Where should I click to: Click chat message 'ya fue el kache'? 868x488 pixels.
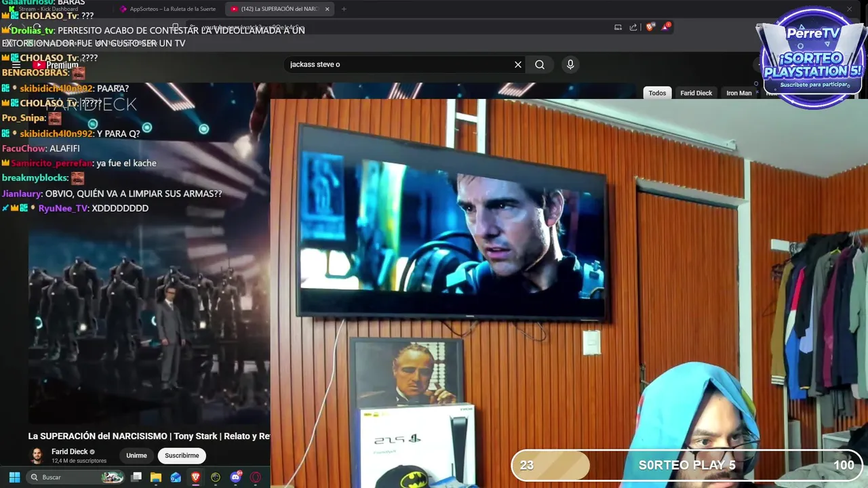coord(127,163)
